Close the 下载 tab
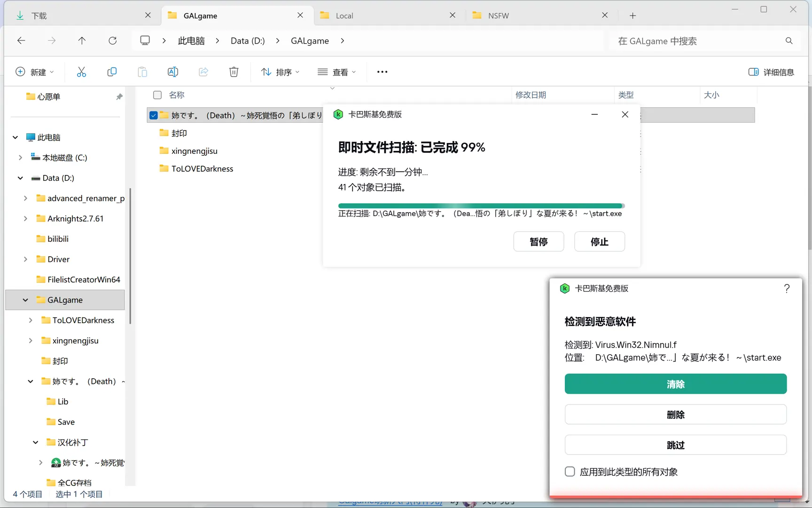This screenshot has height=508, width=812. [x=148, y=15]
